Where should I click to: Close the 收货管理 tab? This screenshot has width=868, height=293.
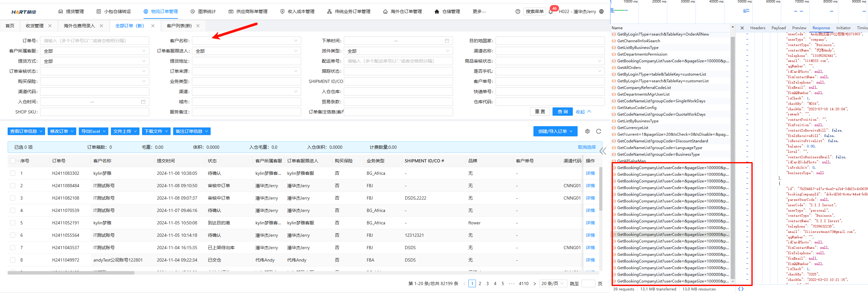pyautogui.click(x=50, y=26)
